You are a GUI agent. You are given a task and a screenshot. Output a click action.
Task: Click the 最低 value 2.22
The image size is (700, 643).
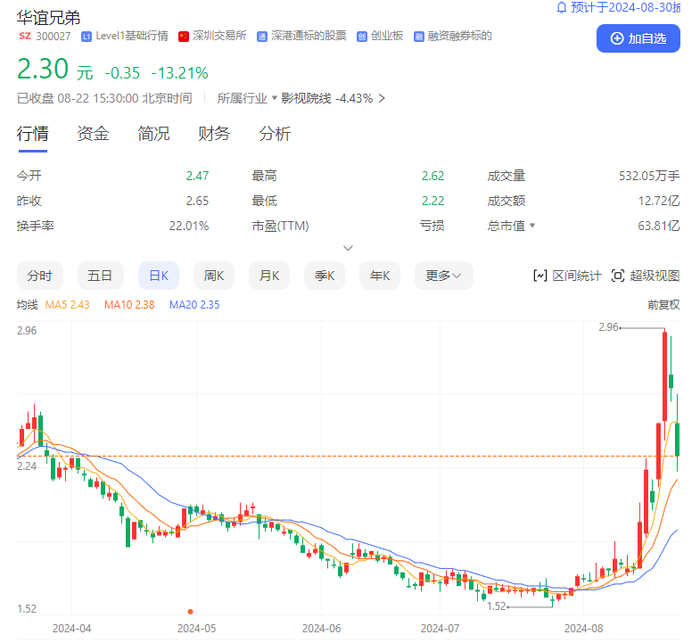(x=433, y=201)
